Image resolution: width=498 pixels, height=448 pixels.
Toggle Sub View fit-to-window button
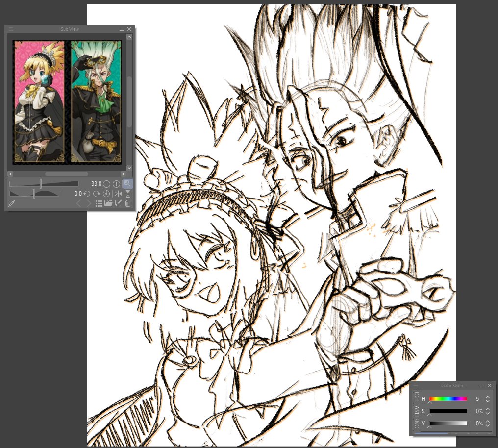127,184
